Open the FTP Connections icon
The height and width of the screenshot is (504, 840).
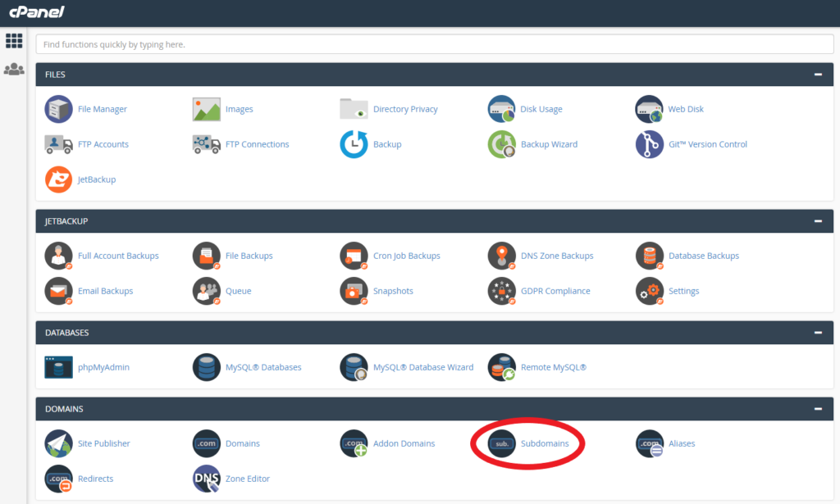(206, 144)
